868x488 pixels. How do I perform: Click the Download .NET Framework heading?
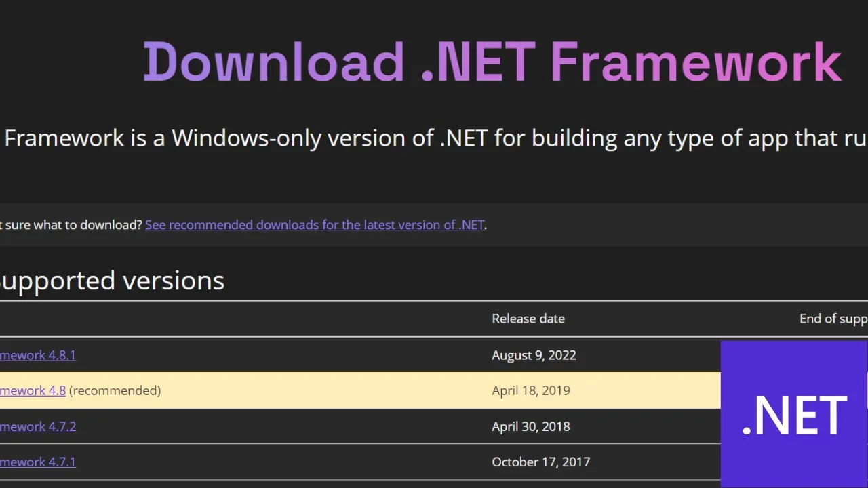[x=492, y=62]
